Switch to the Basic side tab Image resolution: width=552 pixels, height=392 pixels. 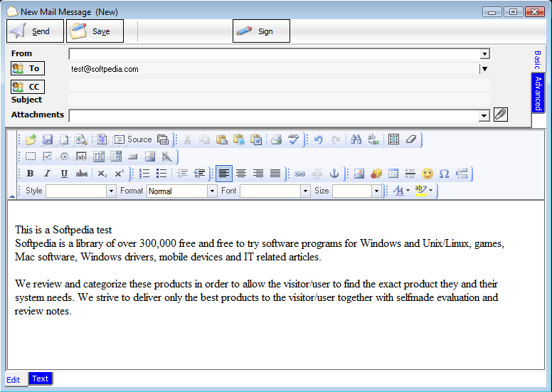[x=538, y=60]
